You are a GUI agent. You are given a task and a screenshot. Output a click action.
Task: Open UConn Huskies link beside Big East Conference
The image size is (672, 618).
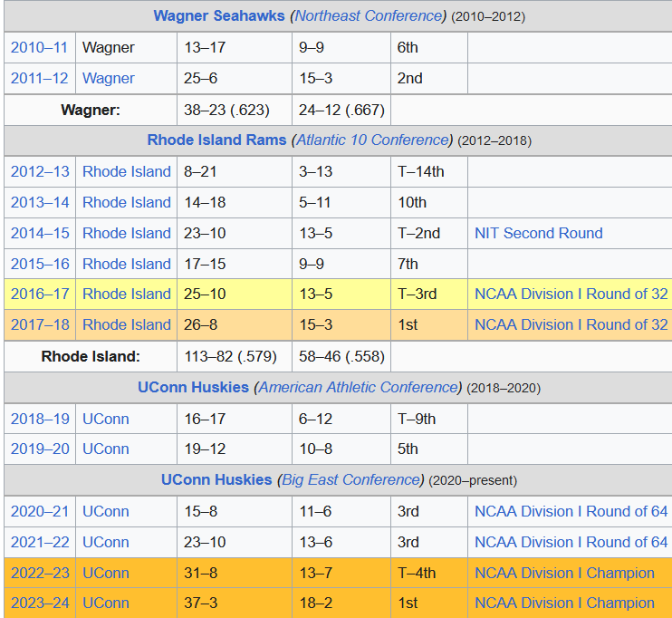216,479
